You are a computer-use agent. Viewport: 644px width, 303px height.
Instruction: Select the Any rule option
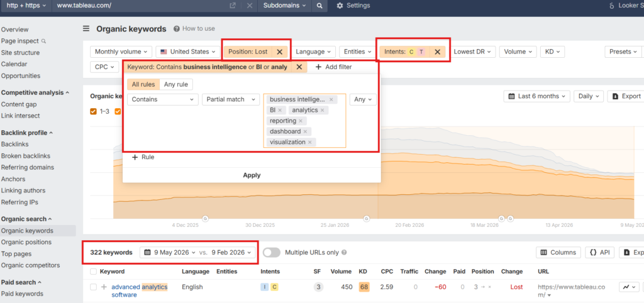176,85
